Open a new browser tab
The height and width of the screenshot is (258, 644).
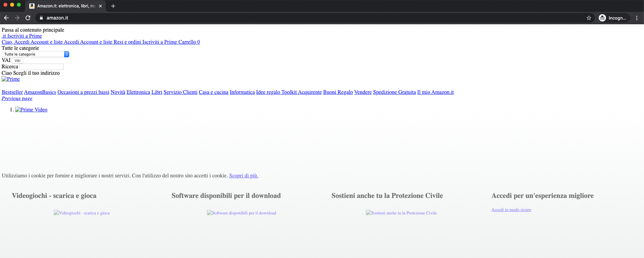pos(113,6)
